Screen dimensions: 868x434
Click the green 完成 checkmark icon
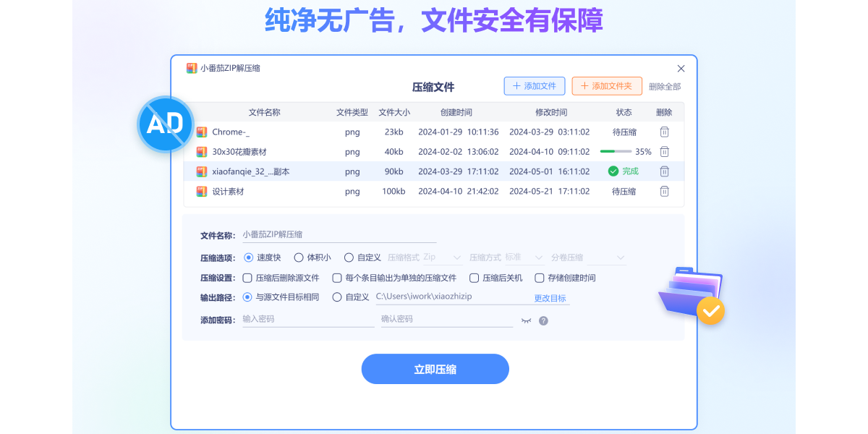pyautogui.click(x=613, y=171)
